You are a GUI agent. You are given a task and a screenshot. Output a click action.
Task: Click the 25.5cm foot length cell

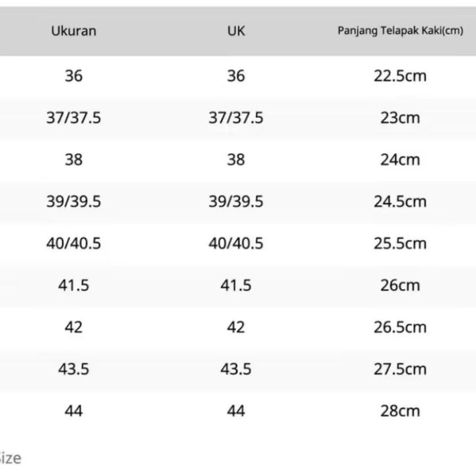coord(400,243)
